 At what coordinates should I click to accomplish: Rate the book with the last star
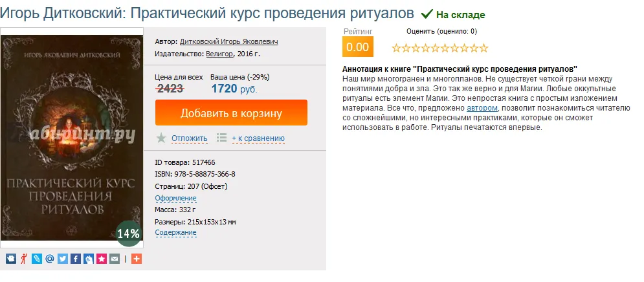[483, 48]
